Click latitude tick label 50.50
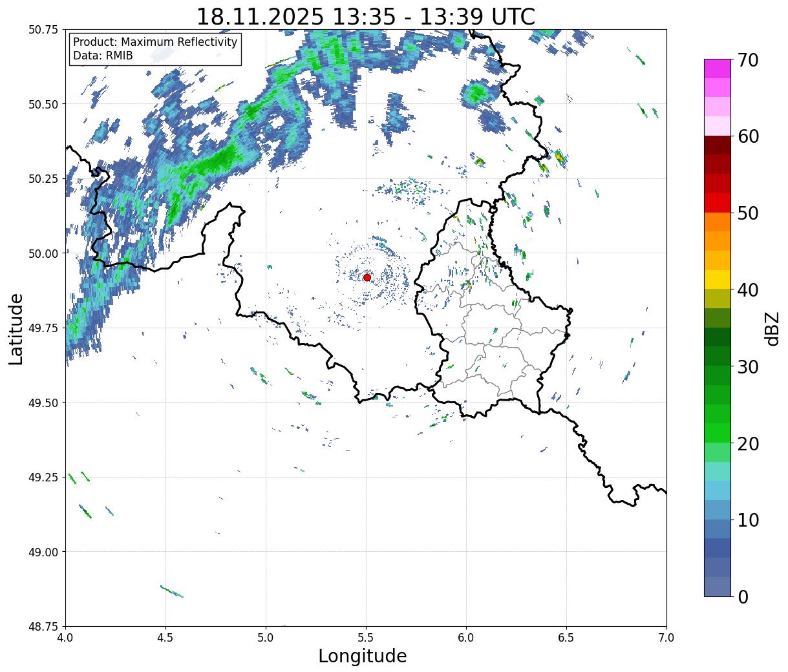This screenshot has width=788, height=672. [x=43, y=104]
